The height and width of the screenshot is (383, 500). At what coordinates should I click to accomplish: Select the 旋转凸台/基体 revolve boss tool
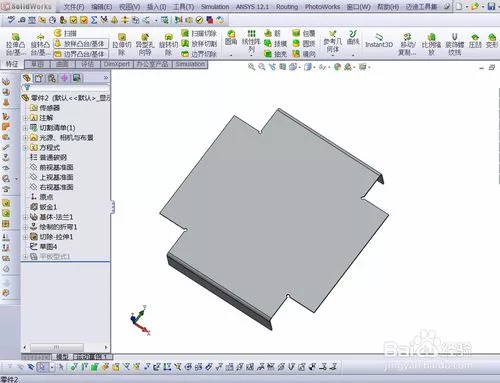(x=40, y=44)
